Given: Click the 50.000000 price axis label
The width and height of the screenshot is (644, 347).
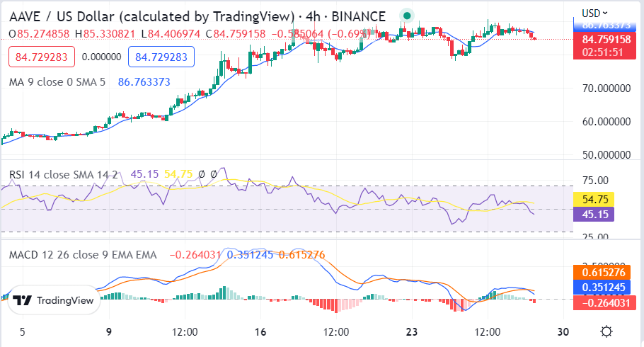Looking at the screenshot, I should pos(606,155).
